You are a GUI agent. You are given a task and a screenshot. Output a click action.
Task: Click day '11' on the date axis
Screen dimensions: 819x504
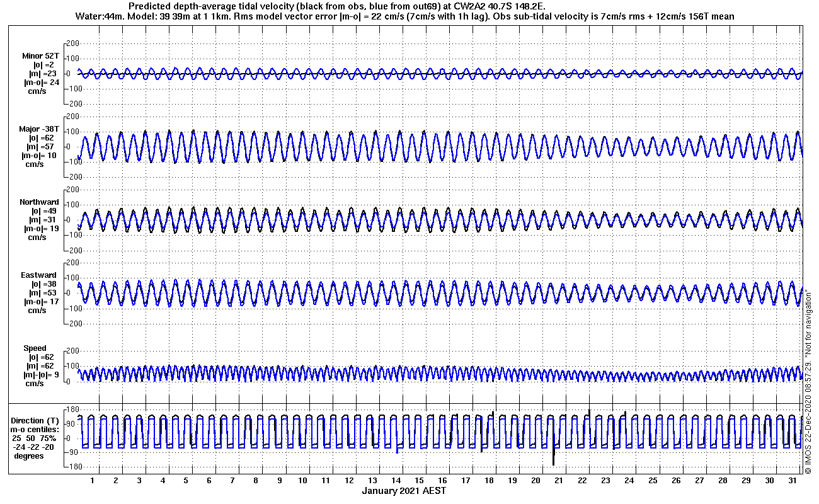tap(326, 481)
